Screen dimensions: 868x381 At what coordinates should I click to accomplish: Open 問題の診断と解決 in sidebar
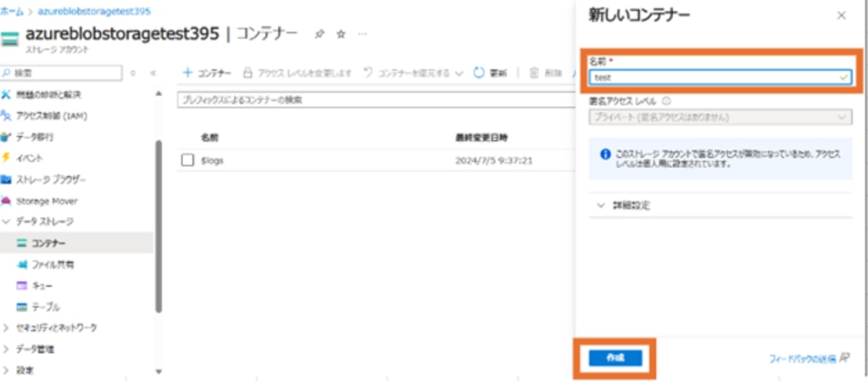(x=48, y=95)
